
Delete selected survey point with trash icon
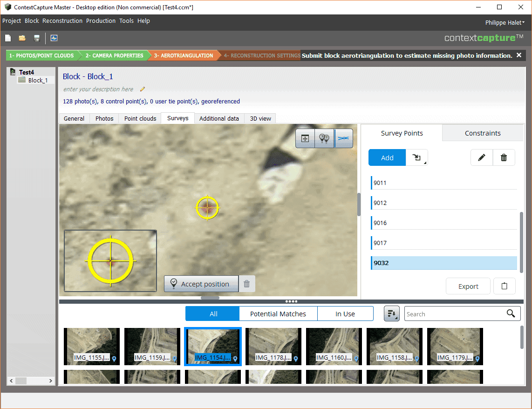tap(504, 158)
